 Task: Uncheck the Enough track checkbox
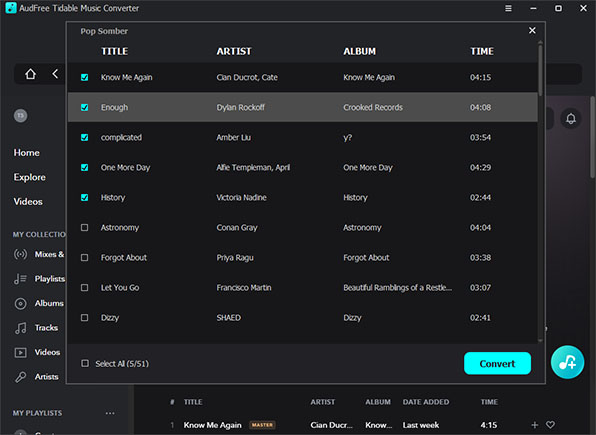(84, 107)
